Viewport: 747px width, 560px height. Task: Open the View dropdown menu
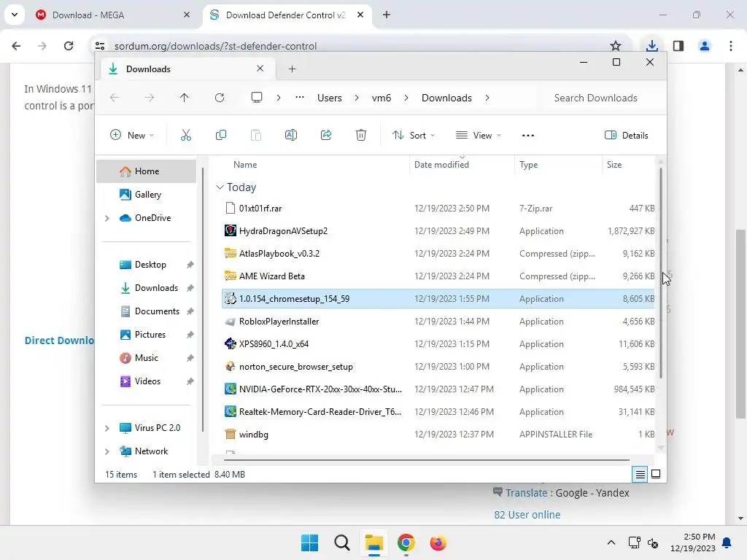tap(479, 135)
